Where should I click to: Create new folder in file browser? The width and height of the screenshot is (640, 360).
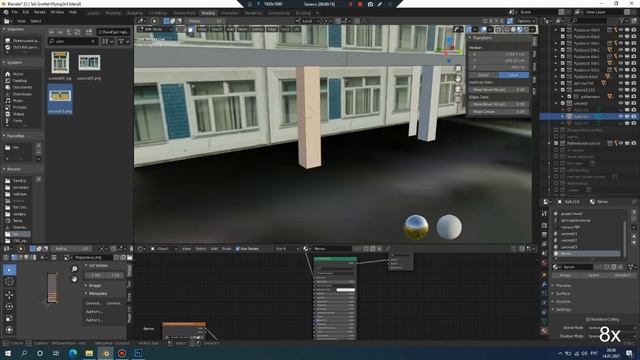point(89,32)
